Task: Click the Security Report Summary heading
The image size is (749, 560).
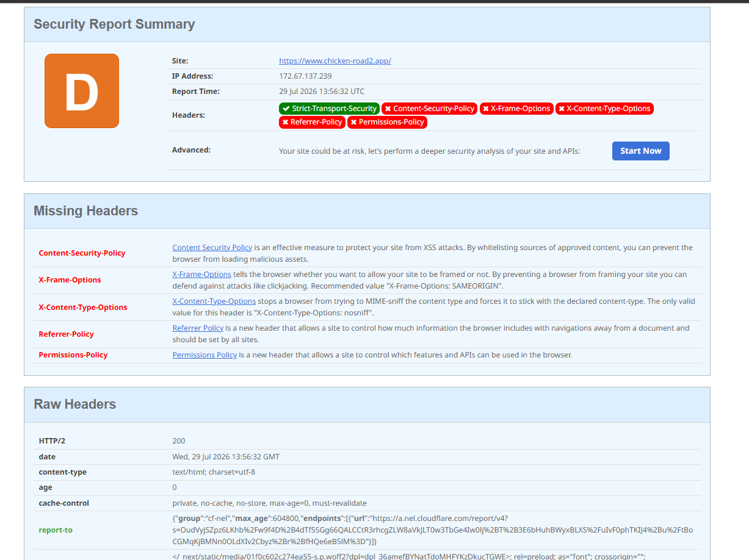Action: [x=114, y=24]
